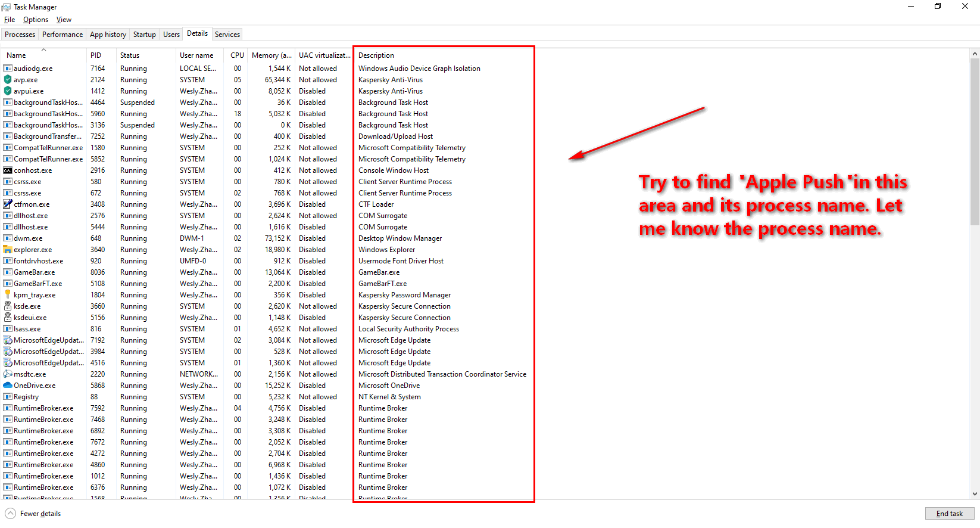Viewport: 980px width, 528px height.
Task: Sort by the PID column header
Action: [101, 55]
